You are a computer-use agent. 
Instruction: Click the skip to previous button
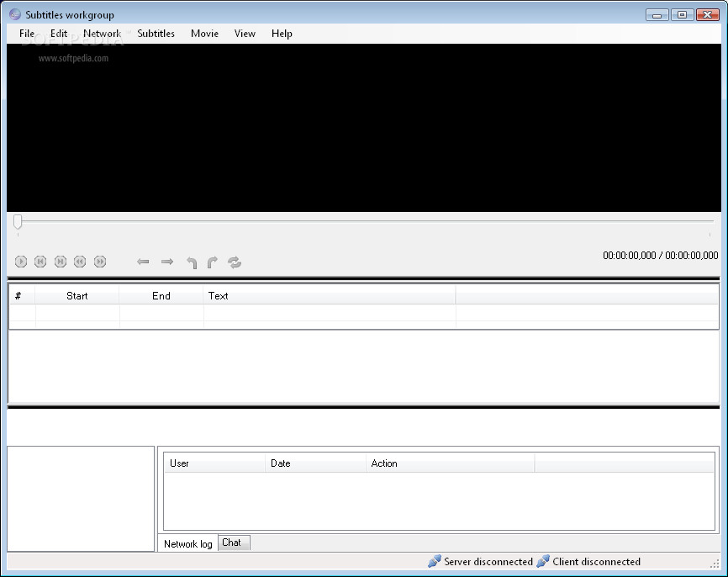click(40, 262)
